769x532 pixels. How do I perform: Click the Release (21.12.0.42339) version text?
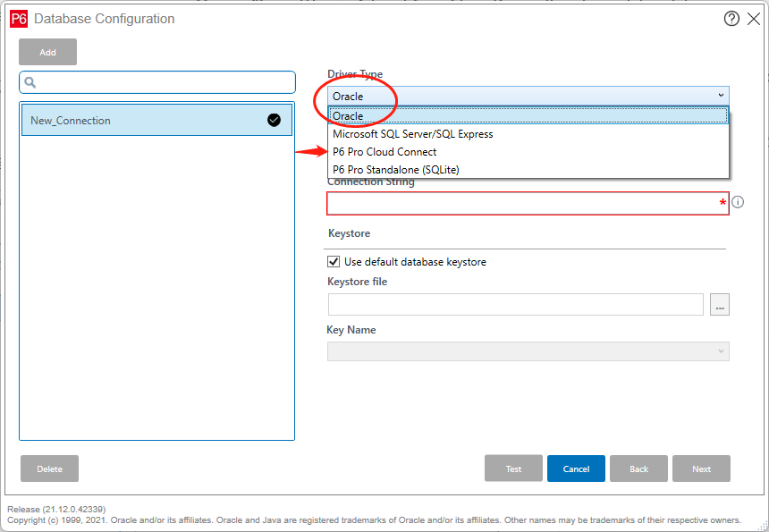(56, 509)
